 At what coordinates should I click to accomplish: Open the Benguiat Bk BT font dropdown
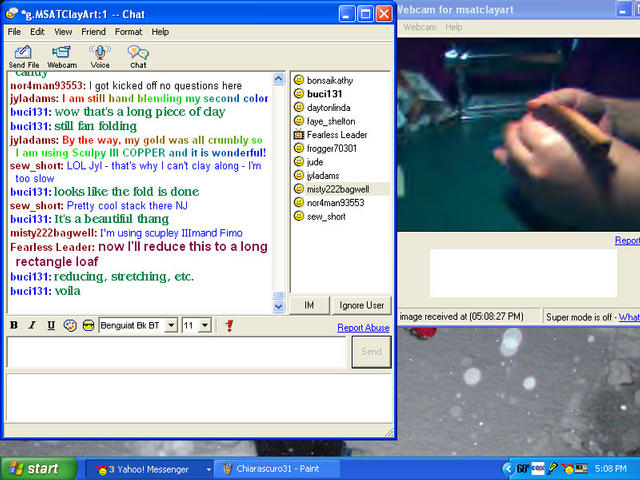click(171, 325)
